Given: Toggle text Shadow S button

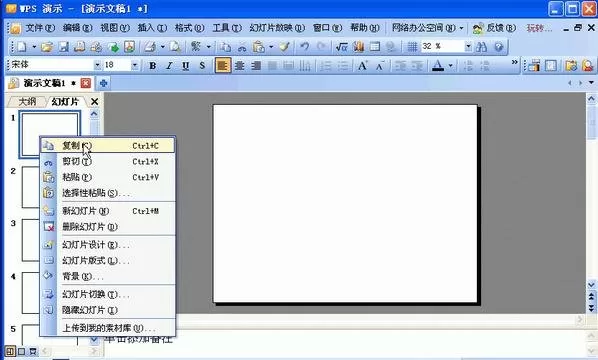Looking at the screenshot, I should coord(202,66).
